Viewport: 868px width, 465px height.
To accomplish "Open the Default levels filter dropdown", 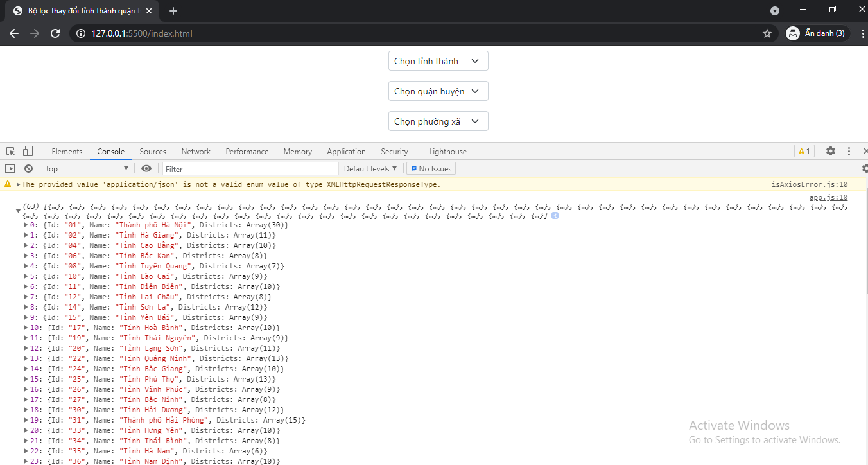I will [370, 168].
